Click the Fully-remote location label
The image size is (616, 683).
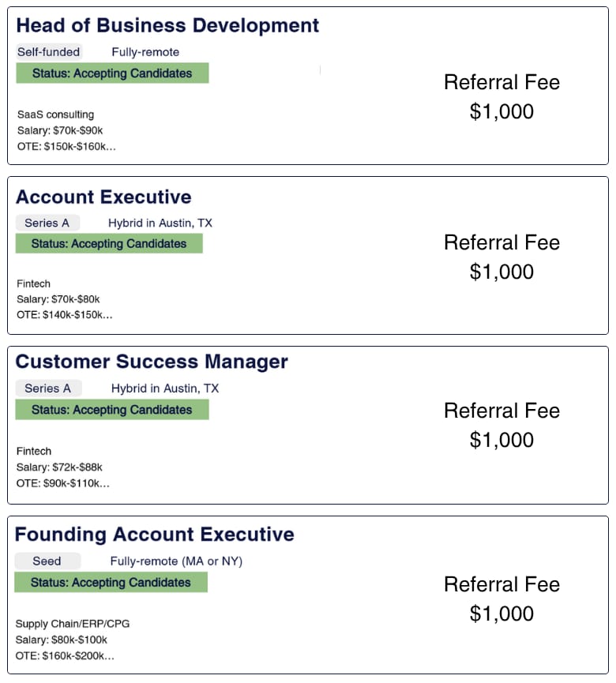[145, 52]
